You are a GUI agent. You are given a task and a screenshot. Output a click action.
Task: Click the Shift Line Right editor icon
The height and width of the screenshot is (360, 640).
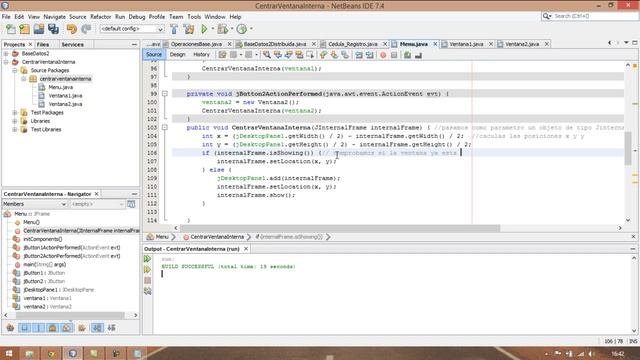click(x=369, y=55)
